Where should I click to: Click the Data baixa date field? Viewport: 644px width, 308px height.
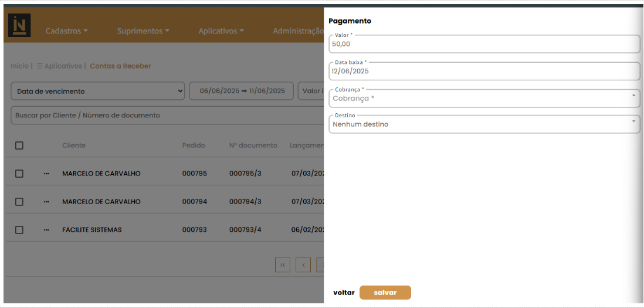[x=484, y=71]
